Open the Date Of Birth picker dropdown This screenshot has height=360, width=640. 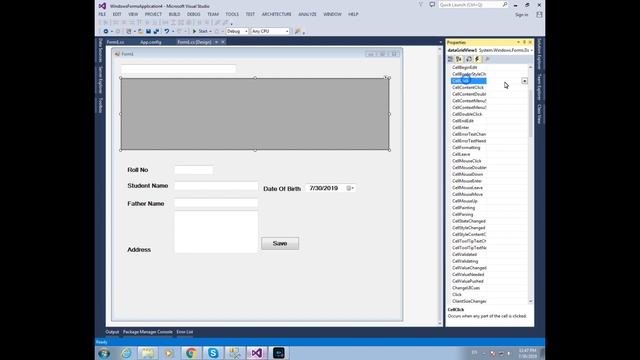coord(351,188)
